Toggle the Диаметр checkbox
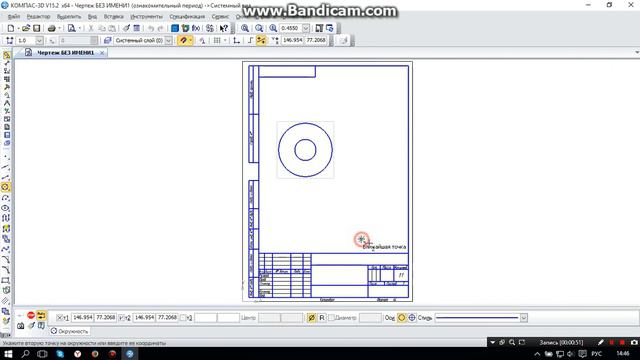Screen dimensions: 640x360 331,317
